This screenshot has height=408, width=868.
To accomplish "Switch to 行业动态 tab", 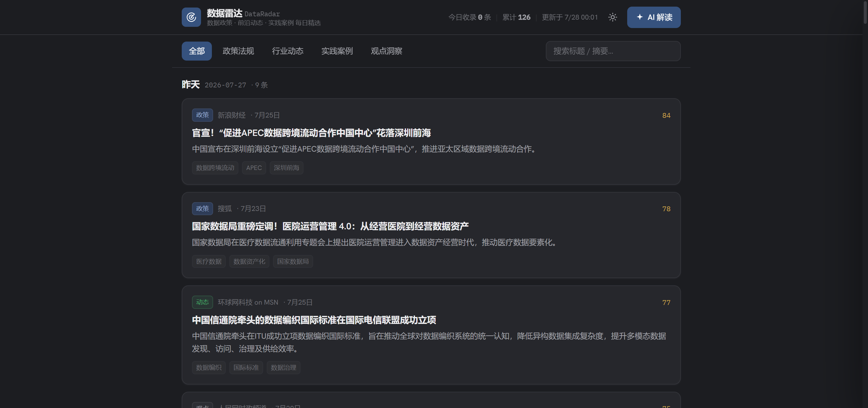I will [x=288, y=51].
